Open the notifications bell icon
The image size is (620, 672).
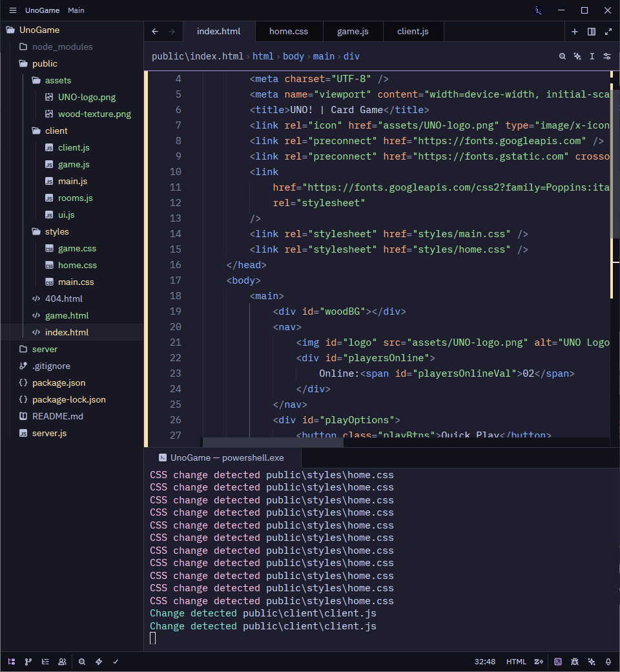pyautogui.click(x=608, y=662)
